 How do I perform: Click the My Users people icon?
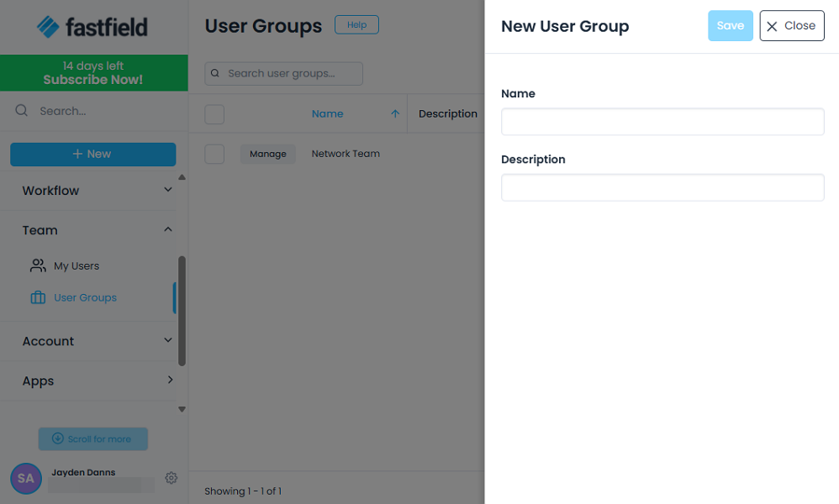point(38,265)
